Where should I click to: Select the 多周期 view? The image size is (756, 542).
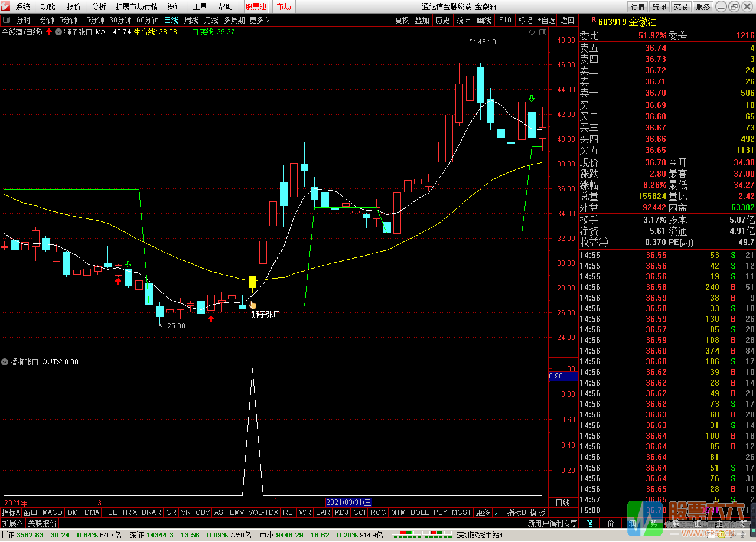click(234, 19)
